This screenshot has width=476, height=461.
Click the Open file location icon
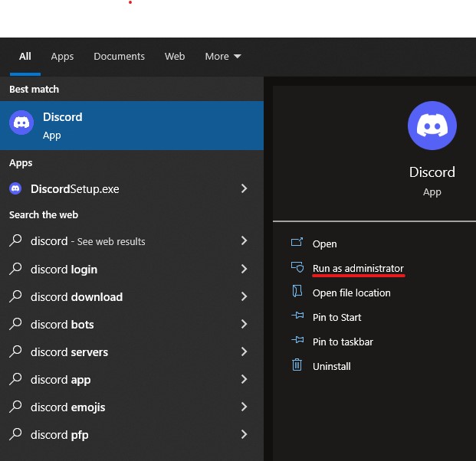pos(297,291)
